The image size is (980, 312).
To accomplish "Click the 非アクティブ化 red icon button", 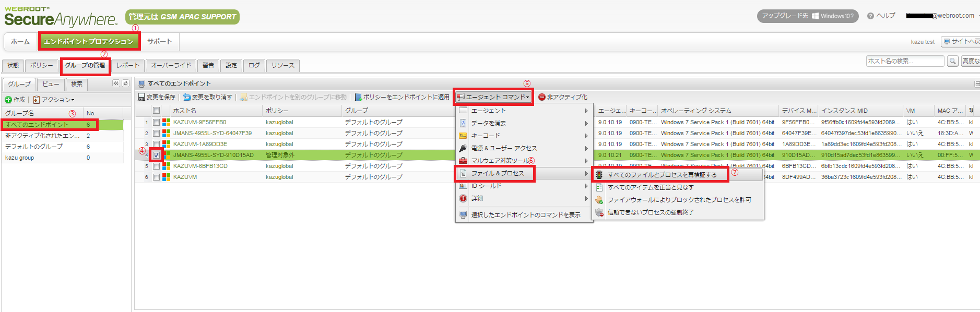I will [x=563, y=97].
